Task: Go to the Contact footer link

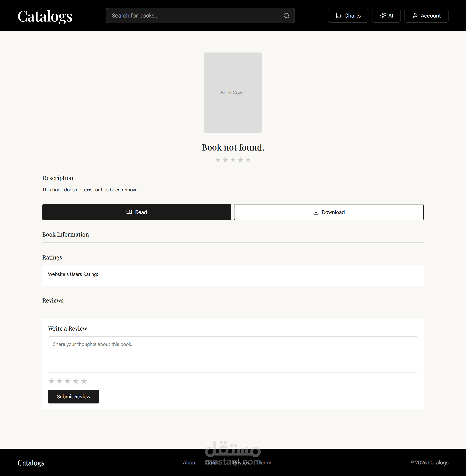Action: 215,463
